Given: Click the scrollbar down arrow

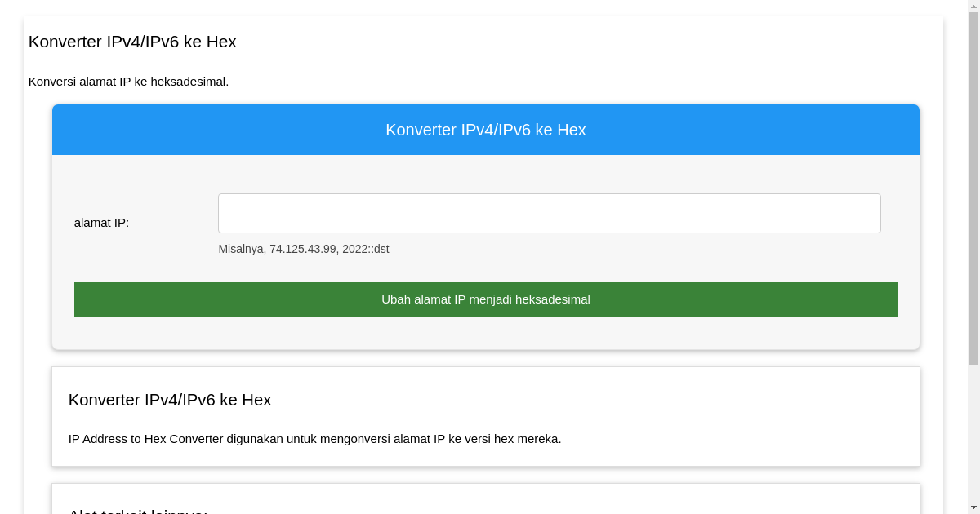Looking at the screenshot, I should (x=973, y=507).
